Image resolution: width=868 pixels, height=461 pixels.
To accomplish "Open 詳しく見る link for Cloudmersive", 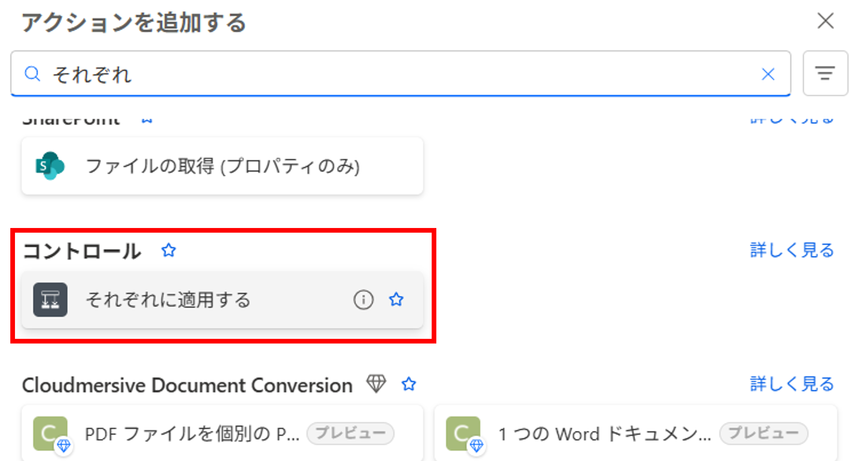I will pyautogui.click(x=792, y=384).
